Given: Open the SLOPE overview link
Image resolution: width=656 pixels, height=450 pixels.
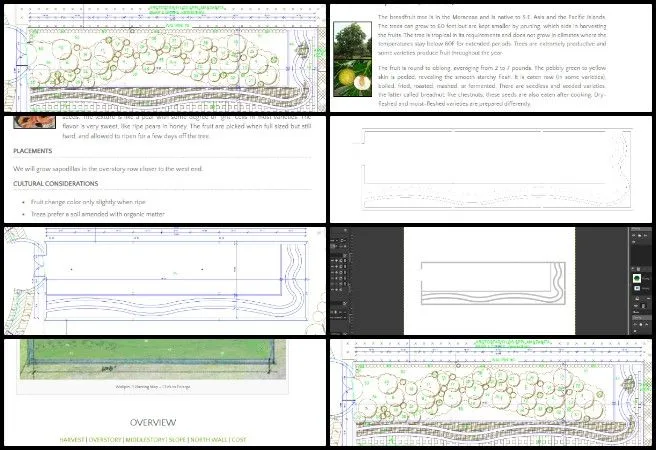Looking at the screenshot, I should point(177,440).
